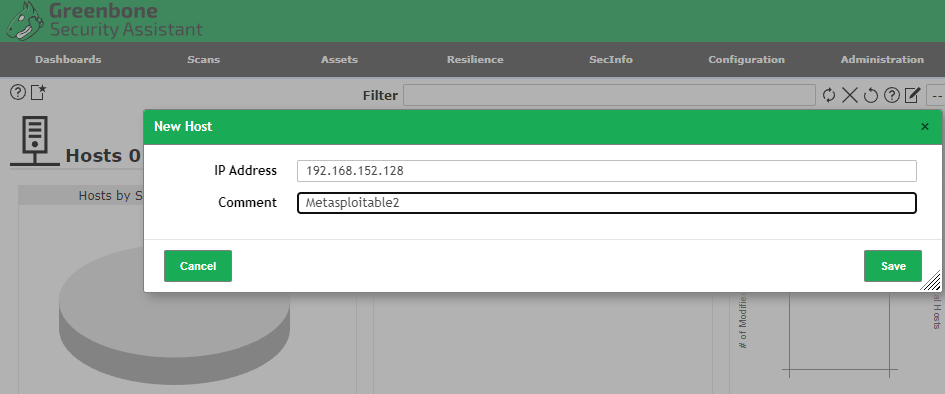This screenshot has width=945, height=394.
Task: Click the help icon below Dashboards
Action: (x=18, y=93)
